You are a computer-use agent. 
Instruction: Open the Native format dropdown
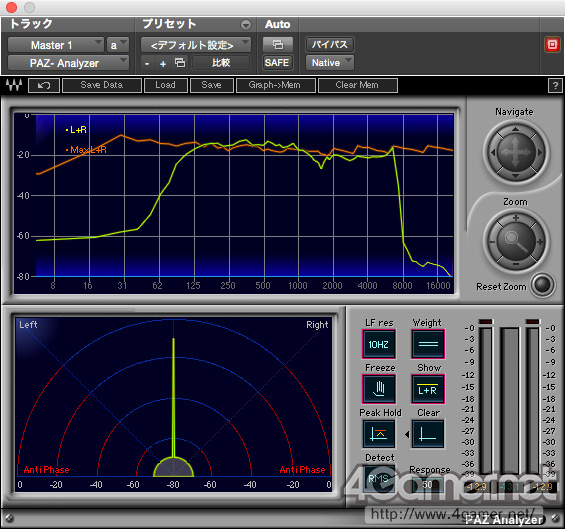coord(330,63)
